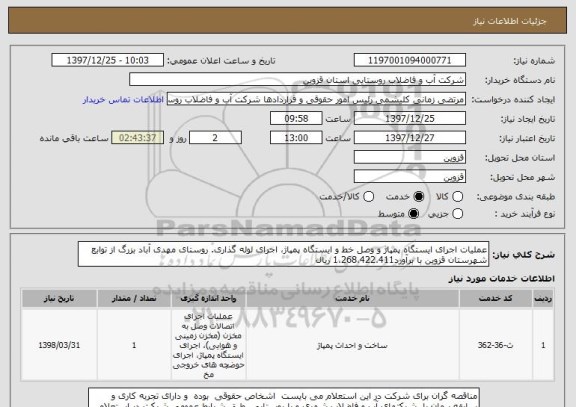
Task: Click the validity date field 1397/12/27
Action: [x=410, y=138]
